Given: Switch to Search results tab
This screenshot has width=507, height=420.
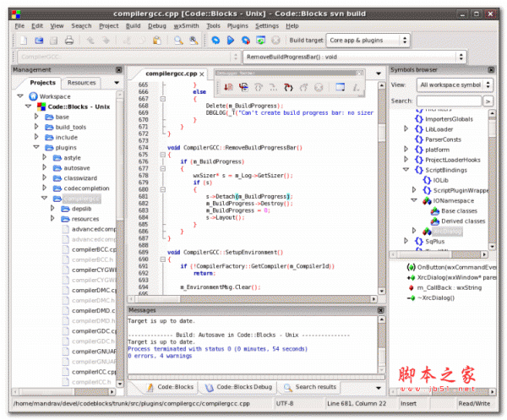Looking at the screenshot, I should click(x=310, y=387).
